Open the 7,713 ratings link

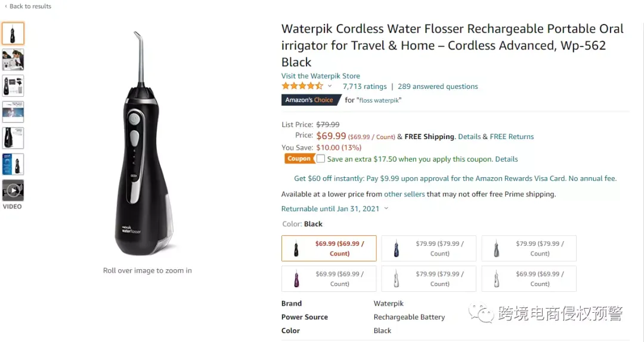364,87
